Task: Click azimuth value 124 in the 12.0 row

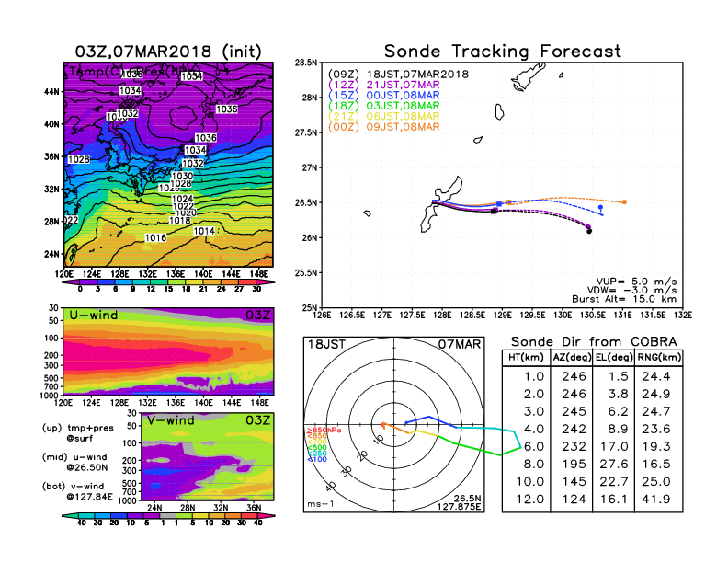Action: point(574,500)
